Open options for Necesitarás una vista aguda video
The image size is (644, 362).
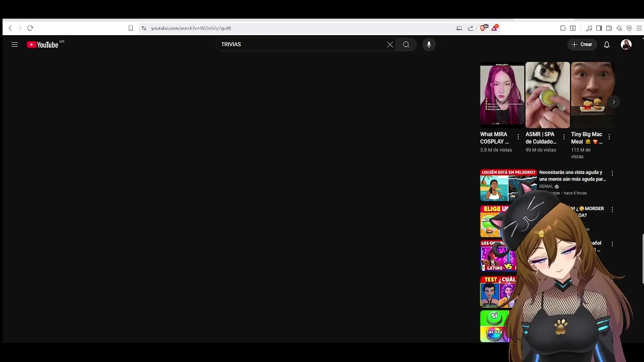pyautogui.click(x=612, y=173)
